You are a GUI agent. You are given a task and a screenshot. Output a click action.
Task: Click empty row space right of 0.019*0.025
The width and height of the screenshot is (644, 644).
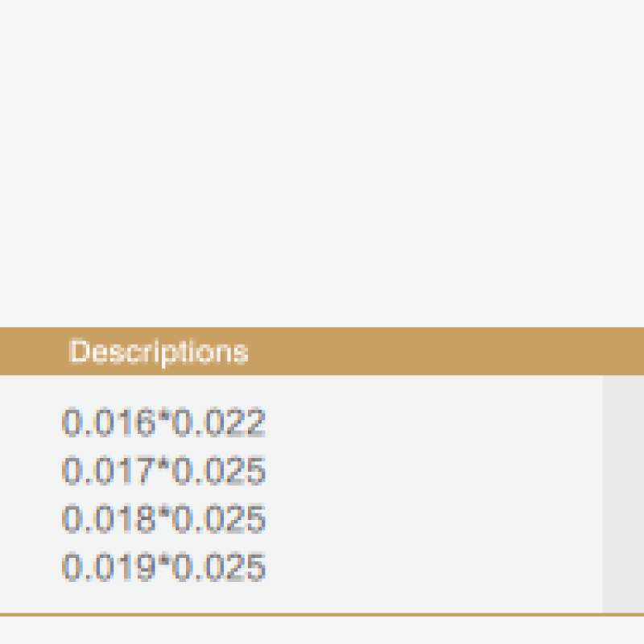pyautogui.click(x=434, y=567)
